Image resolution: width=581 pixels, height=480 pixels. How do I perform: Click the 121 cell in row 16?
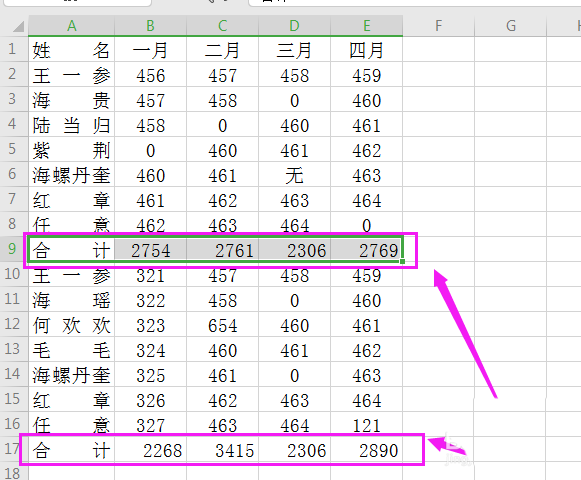pos(366,424)
